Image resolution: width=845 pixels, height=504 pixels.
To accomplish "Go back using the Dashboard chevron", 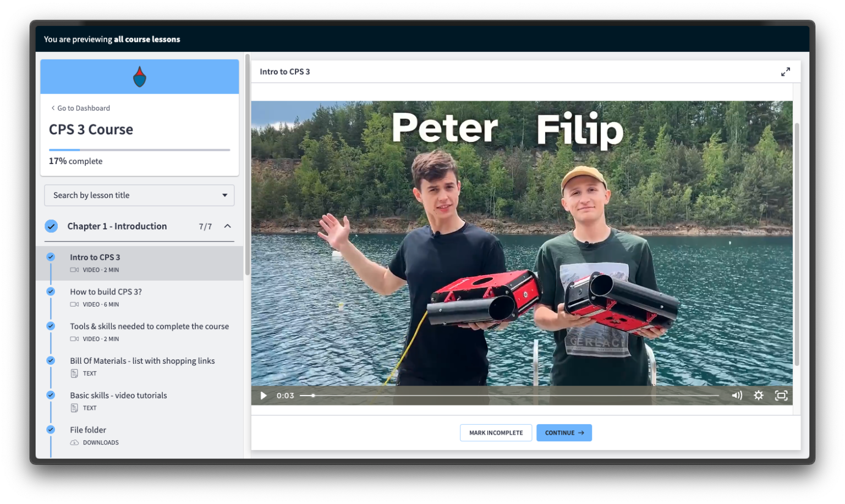I will (x=53, y=108).
